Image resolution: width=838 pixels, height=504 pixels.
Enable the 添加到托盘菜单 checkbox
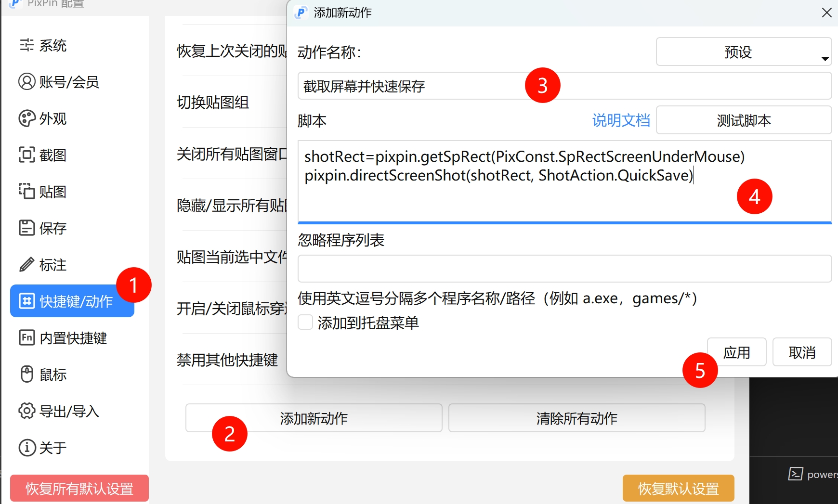[305, 322]
